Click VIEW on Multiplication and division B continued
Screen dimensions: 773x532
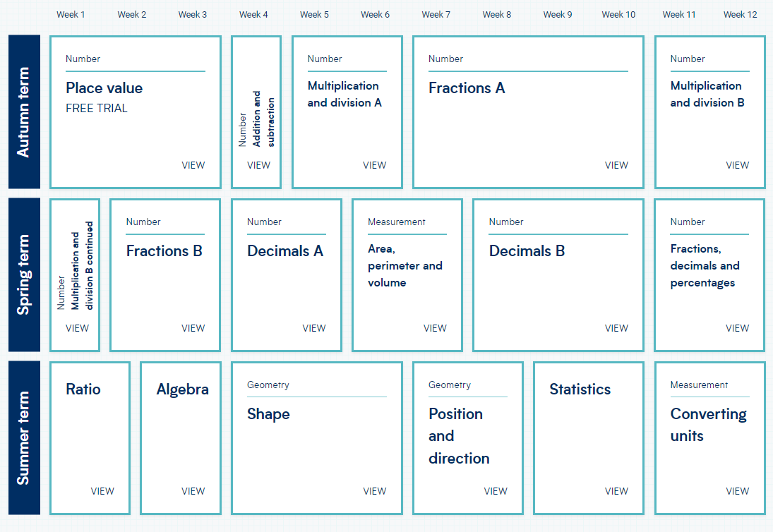77,328
